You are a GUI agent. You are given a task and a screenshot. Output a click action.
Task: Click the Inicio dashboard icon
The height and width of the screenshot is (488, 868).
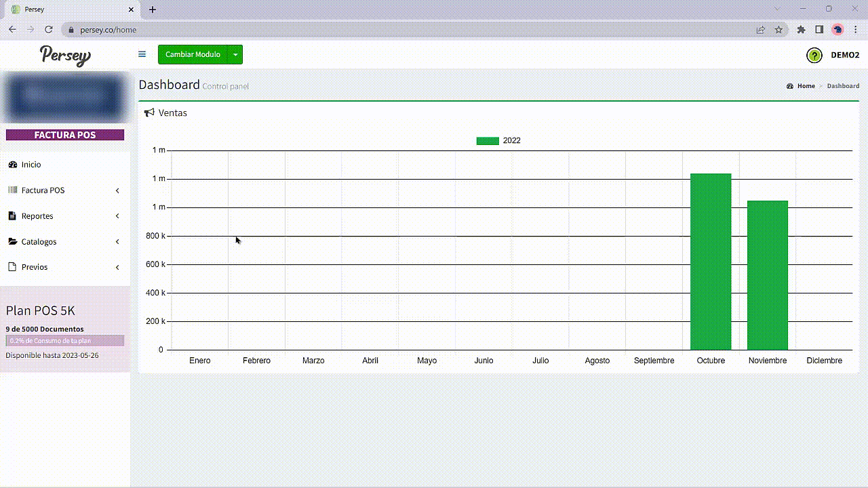pyautogui.click(x=12, y=165)
